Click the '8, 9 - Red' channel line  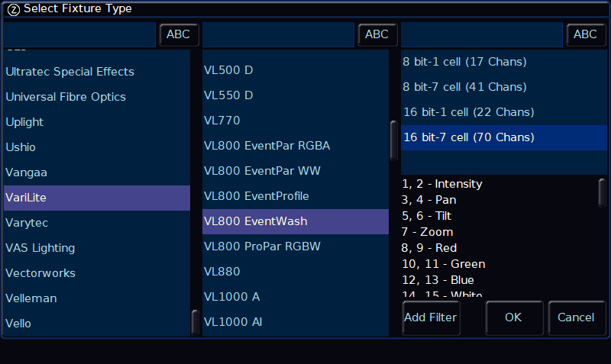429,248
